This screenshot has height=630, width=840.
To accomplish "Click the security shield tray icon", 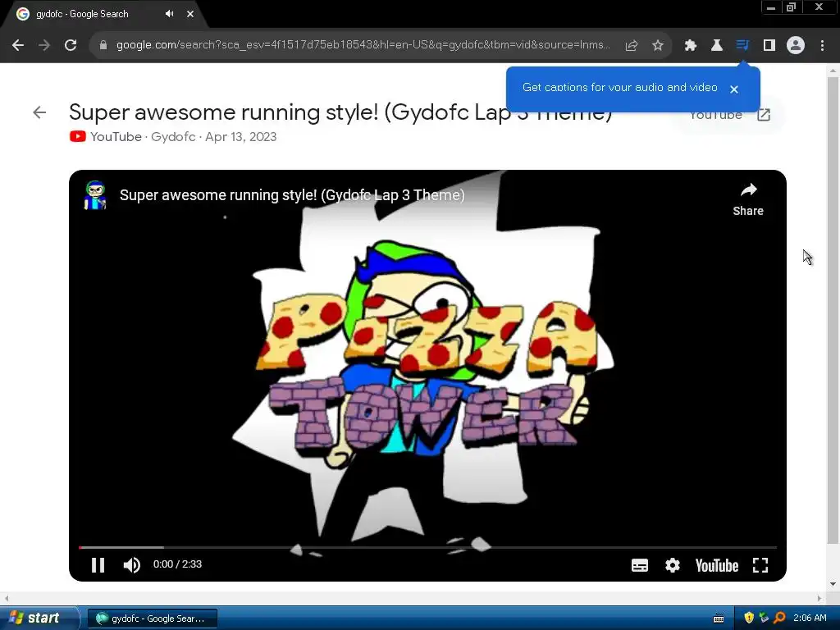I will tap(749, 619).
